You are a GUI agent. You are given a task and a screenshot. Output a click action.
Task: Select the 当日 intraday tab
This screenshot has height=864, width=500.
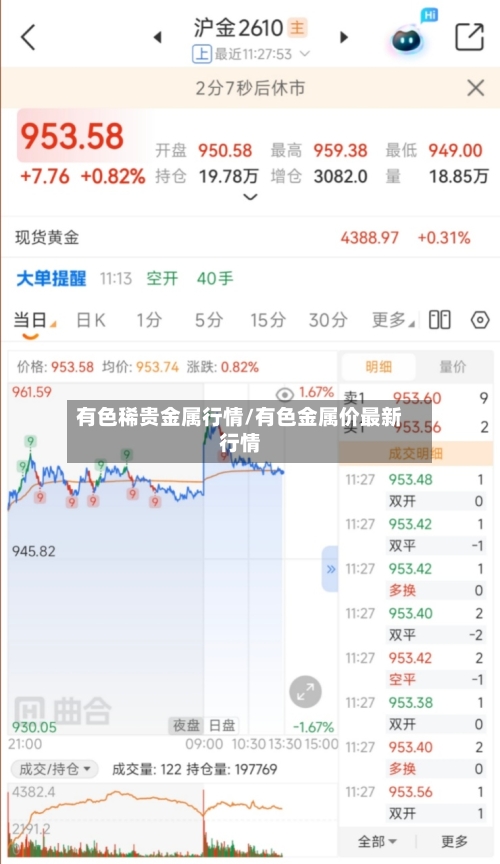(30, 320)
